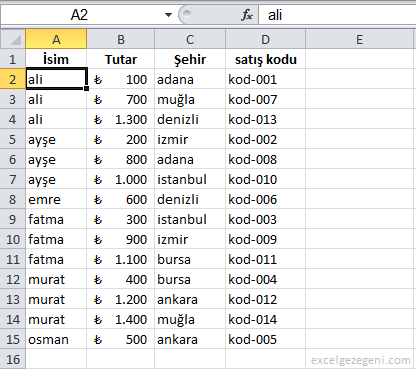This screenshot has height=369, width=416.
Task: Select the cell kod-006
Action: pyautogui.click(x=265, y=199)
